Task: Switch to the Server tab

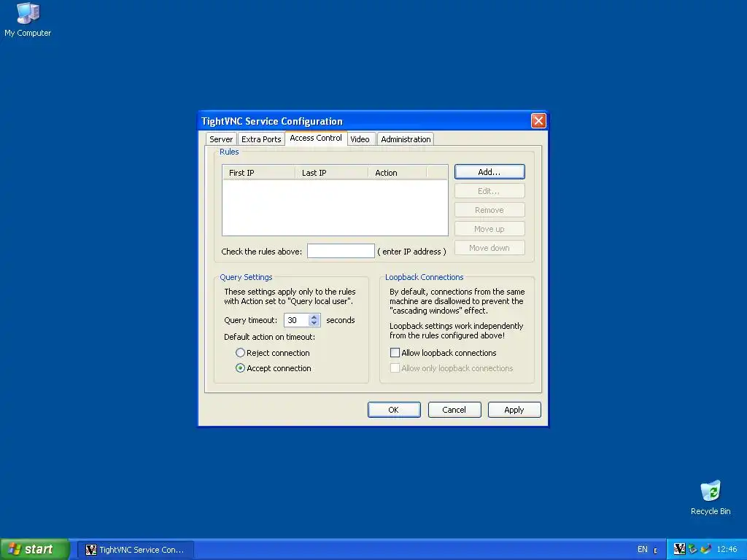Action: 221,139
